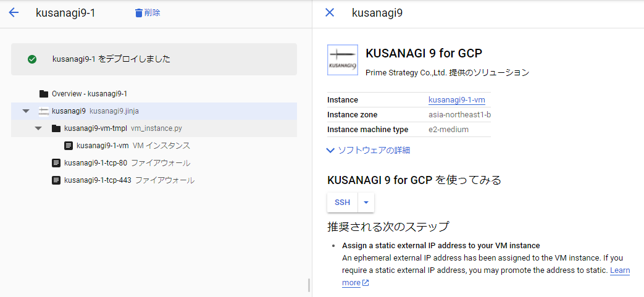Click the KUSANAGI 9 for GCP を使ってみる heading
Viewport: 644px width, 297px height.
point(414,180)
